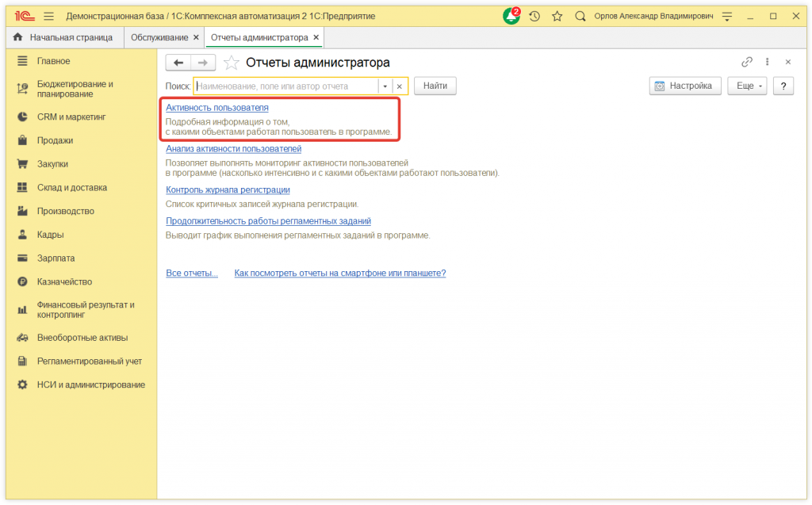812x505 pixels.
Task: Click the get link chain icon
Action: pos(746,62)
